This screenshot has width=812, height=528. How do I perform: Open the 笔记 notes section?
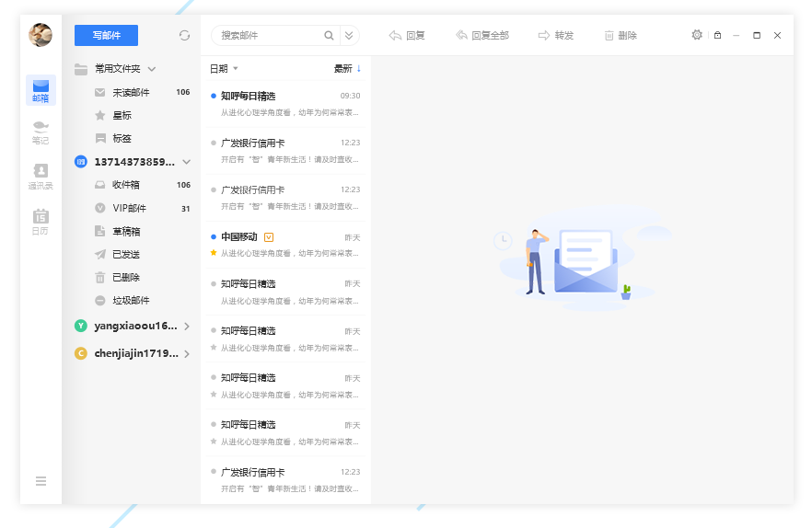tap(41, 132)
